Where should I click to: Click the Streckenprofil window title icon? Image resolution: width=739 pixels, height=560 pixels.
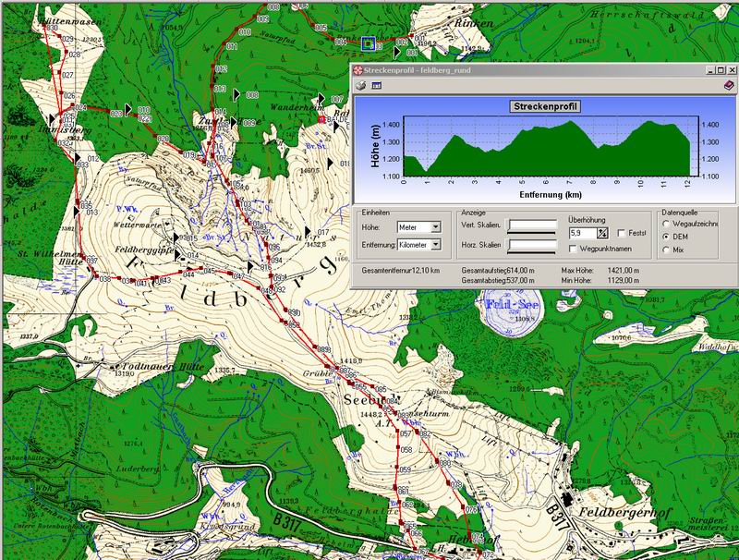358,70
